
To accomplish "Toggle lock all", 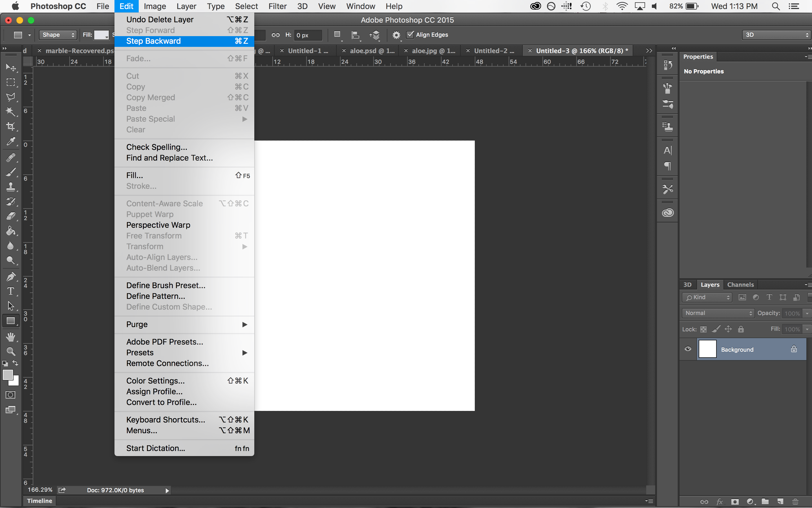I will pyautogui.click(x=741, y=329).
